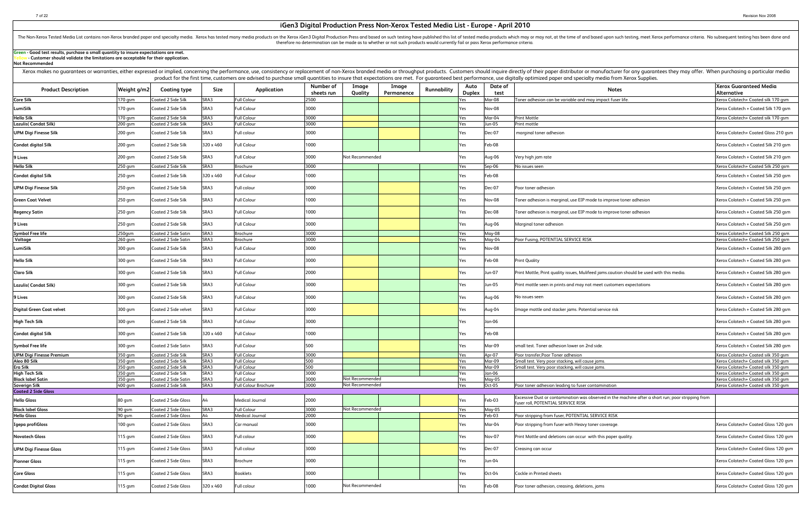Select the 'Green Coat Velvet' product cell
Screen dimensions: 812x525
point(65,200)
